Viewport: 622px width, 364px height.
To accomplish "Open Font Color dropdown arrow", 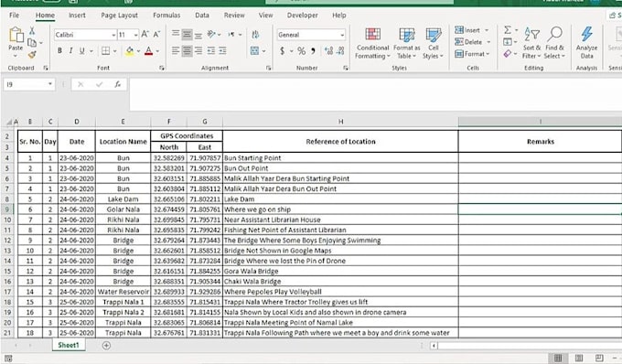I will pos(157,51).
